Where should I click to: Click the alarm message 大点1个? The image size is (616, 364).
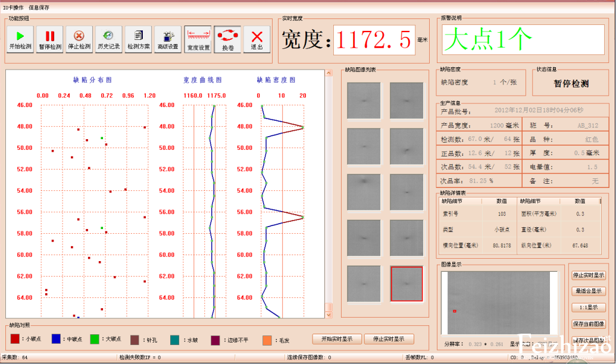pyautogui.click(x=487, y=39)
